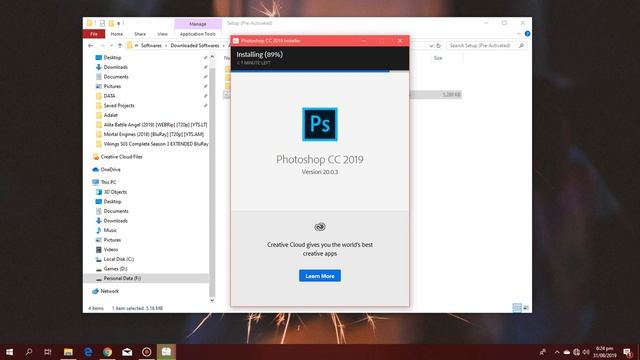The width and height of the screenshot is (640, 360).
Task: Switch to details view layout icon
Action: point(517,307)
